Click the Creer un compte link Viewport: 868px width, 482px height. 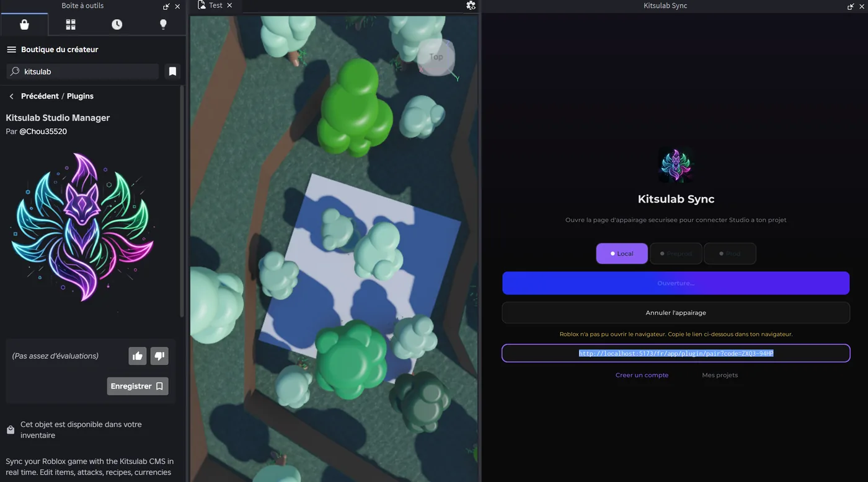(x=642, y=375)
